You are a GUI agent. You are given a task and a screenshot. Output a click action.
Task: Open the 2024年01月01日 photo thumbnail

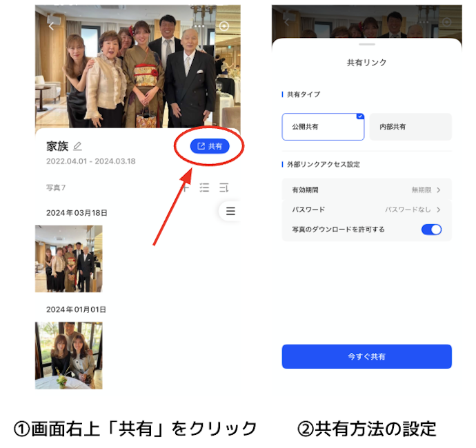pos(68,356)
